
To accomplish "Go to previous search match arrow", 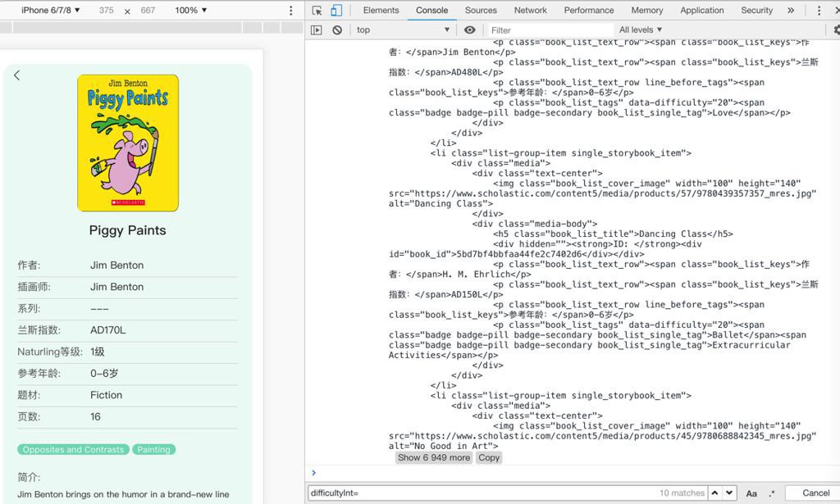I will pyautogui.click(x=714, y=493).
